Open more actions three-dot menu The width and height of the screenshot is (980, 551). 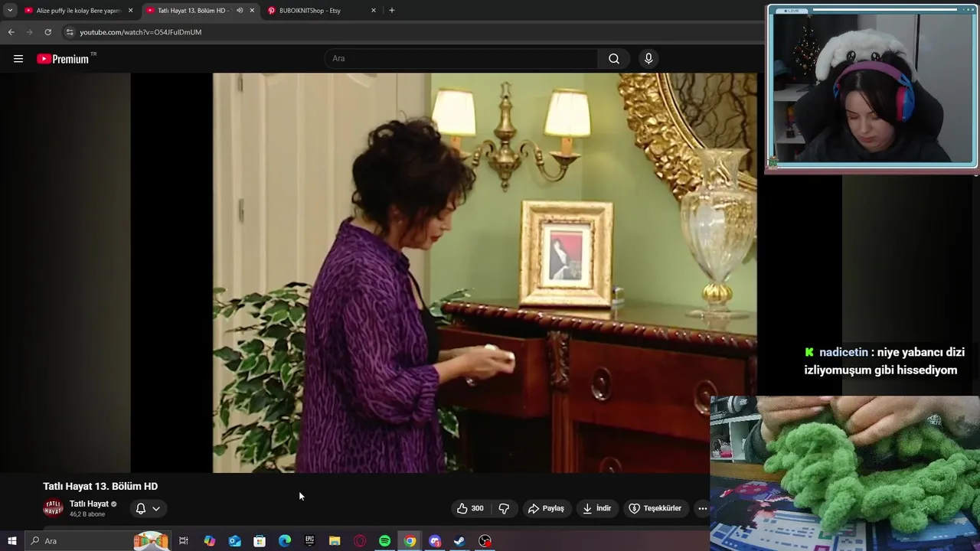(x=702, y=508)
